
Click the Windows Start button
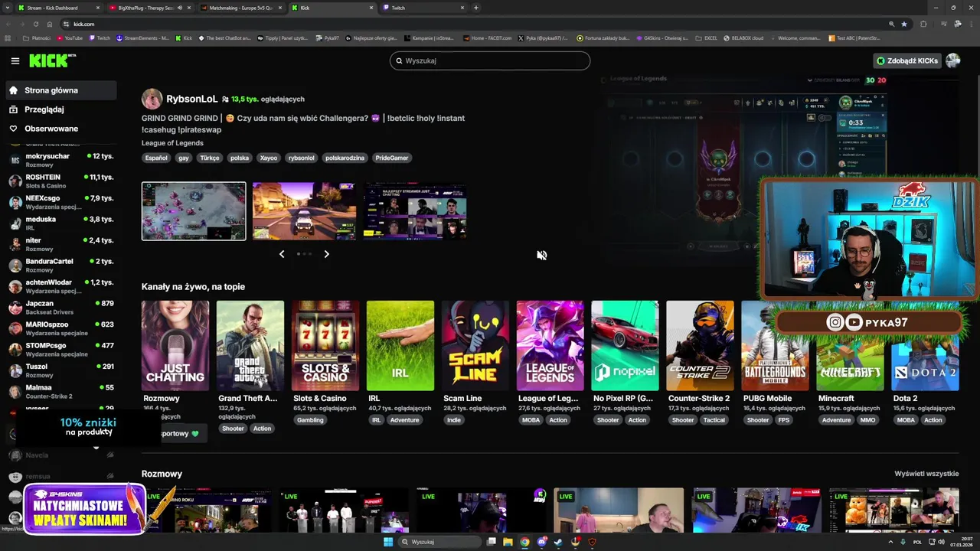(x=388, y=542)
